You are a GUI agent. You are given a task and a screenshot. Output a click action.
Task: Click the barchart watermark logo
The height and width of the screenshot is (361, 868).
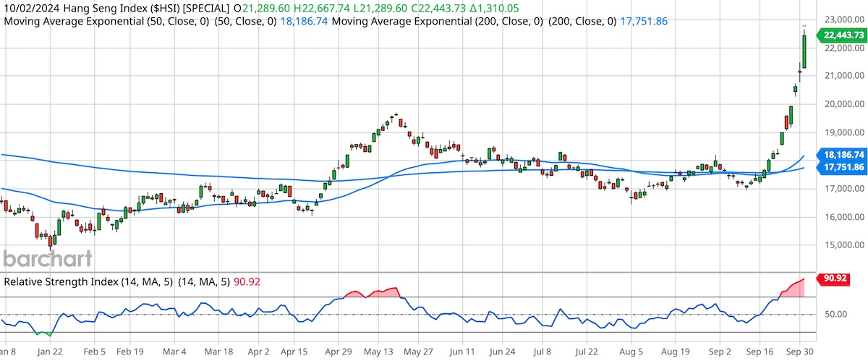coord(47,259)
